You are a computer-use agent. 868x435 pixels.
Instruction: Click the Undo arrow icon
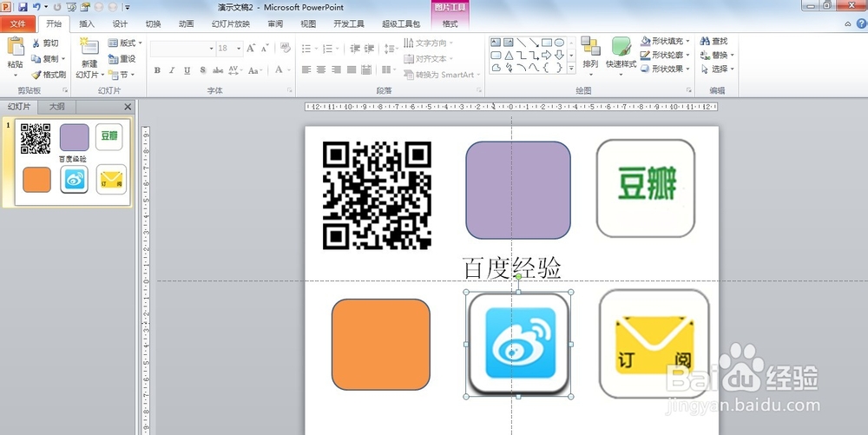pos(36,7)
